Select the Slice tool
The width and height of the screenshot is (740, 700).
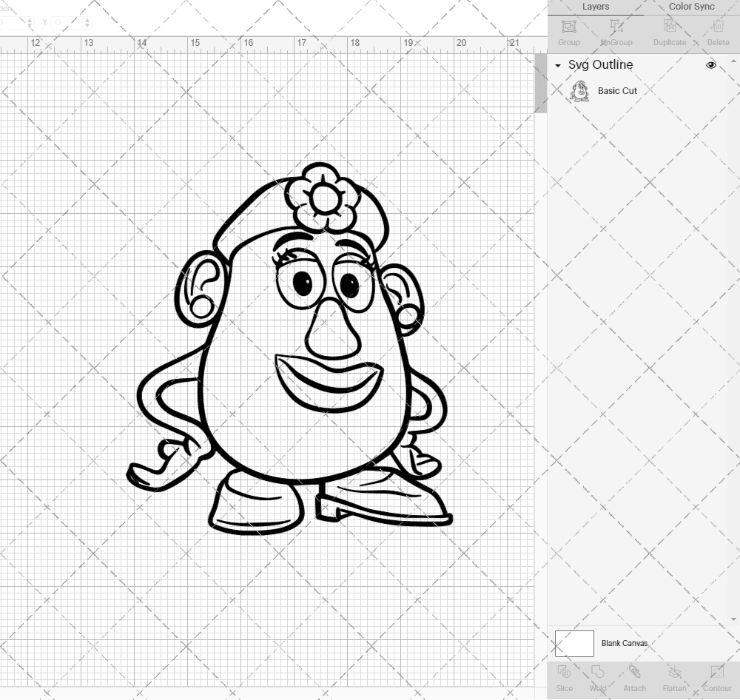565,677
